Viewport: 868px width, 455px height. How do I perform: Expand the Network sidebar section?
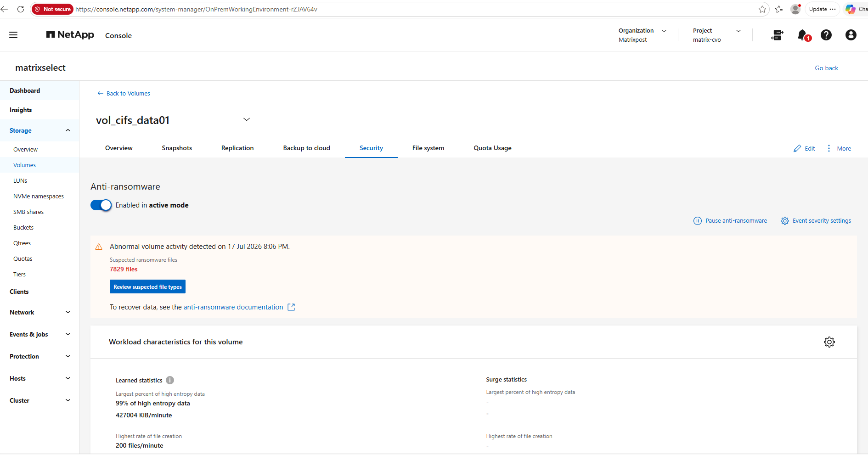click(39, 312)
